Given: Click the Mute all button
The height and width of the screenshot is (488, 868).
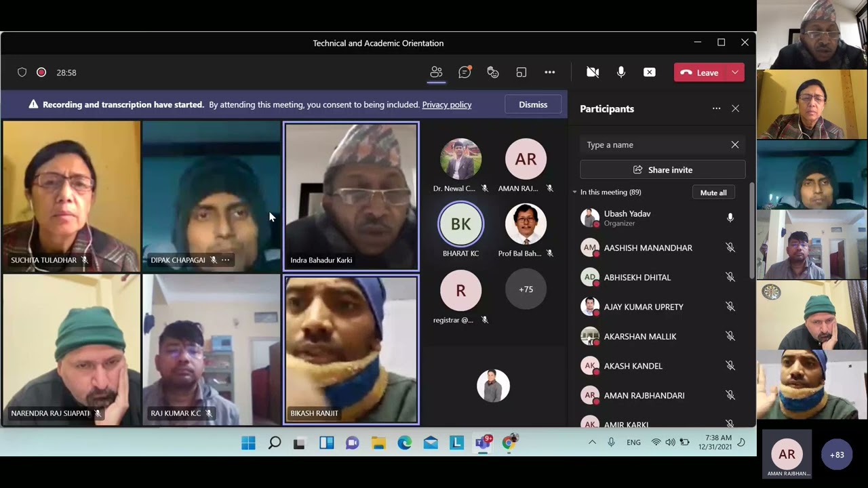Looking at the screenshot, I should [713, 192].
